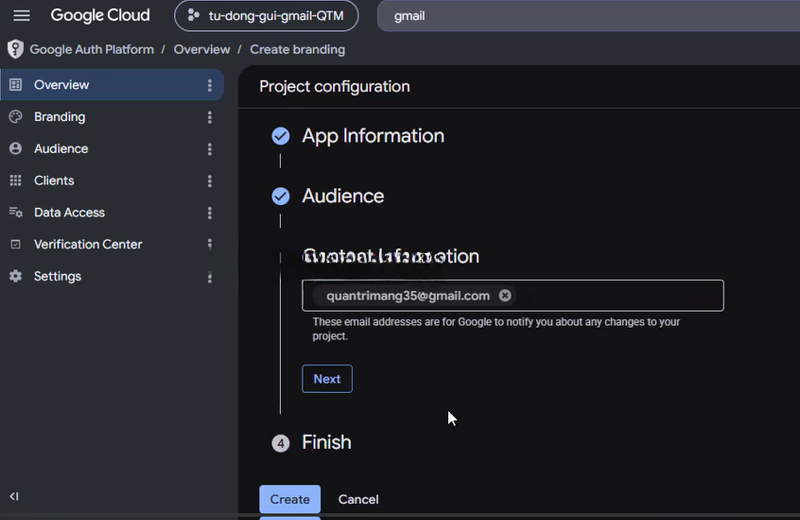Open the Verification Center page
Screen dimensions: 800x520
point(88,244)
